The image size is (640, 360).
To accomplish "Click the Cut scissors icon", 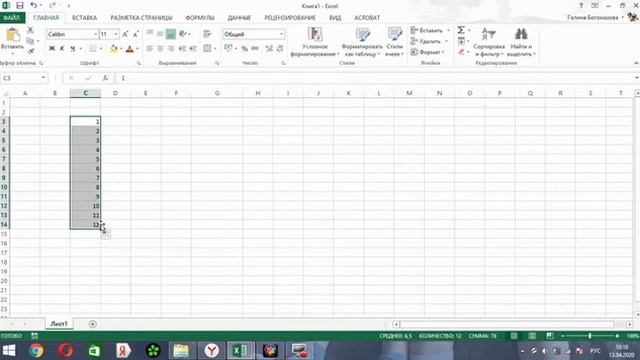I will 30,30.
